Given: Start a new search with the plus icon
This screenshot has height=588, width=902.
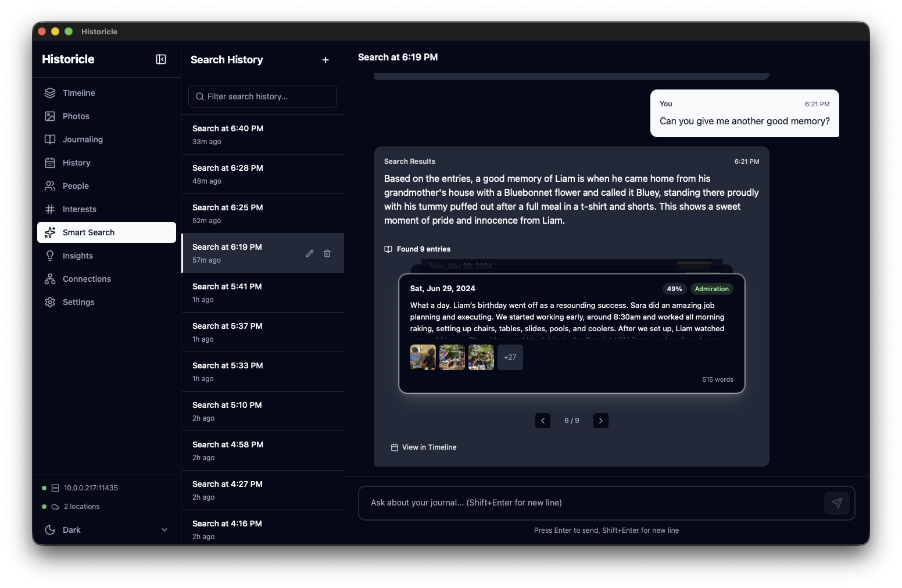Looking at the screenshot, I should [325, 60].
